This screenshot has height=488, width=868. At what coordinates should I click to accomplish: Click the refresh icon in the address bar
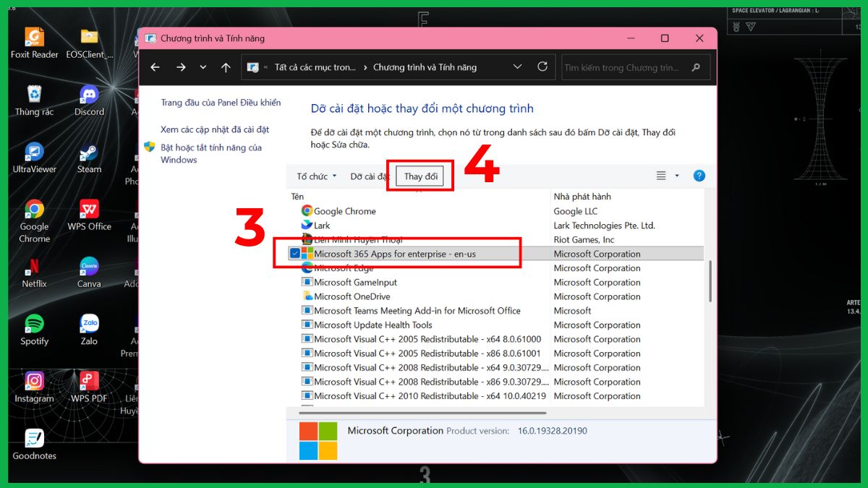542,66
